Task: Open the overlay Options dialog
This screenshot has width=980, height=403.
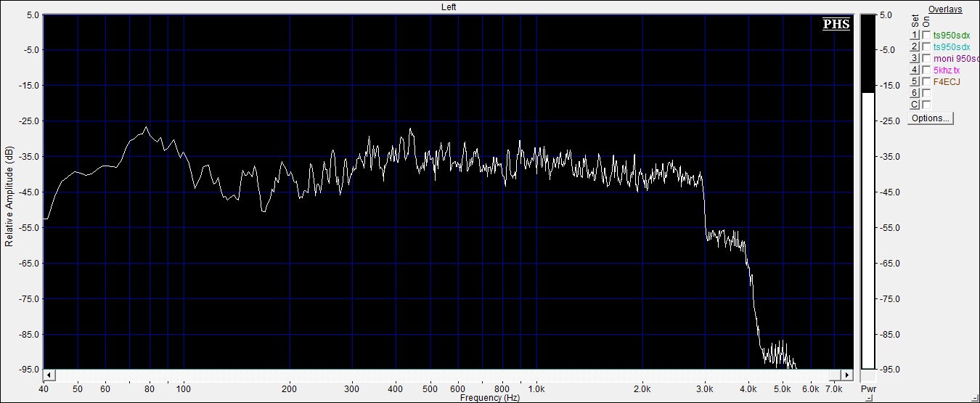Action: pos(931,118)
